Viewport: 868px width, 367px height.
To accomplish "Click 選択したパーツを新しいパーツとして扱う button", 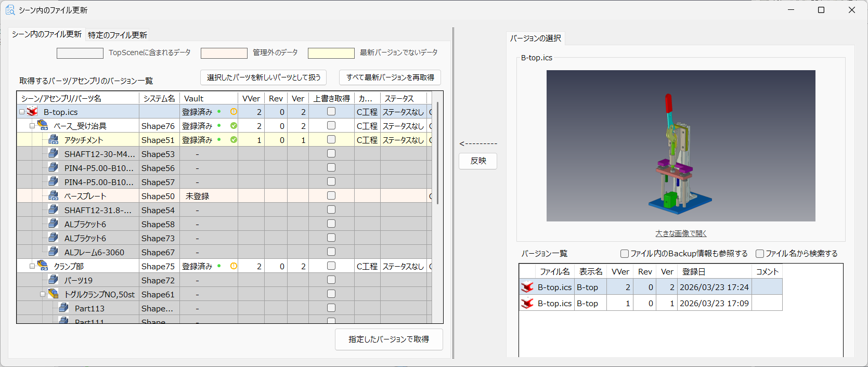I will [x=264, y=77].
